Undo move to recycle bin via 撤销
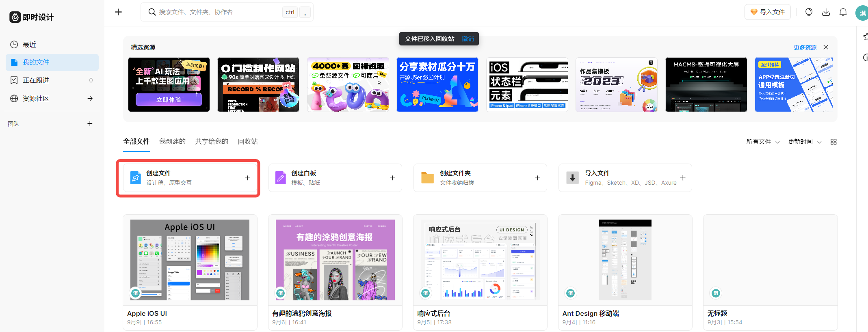Screen dimensions: 868x332 [x=468, y=39]
